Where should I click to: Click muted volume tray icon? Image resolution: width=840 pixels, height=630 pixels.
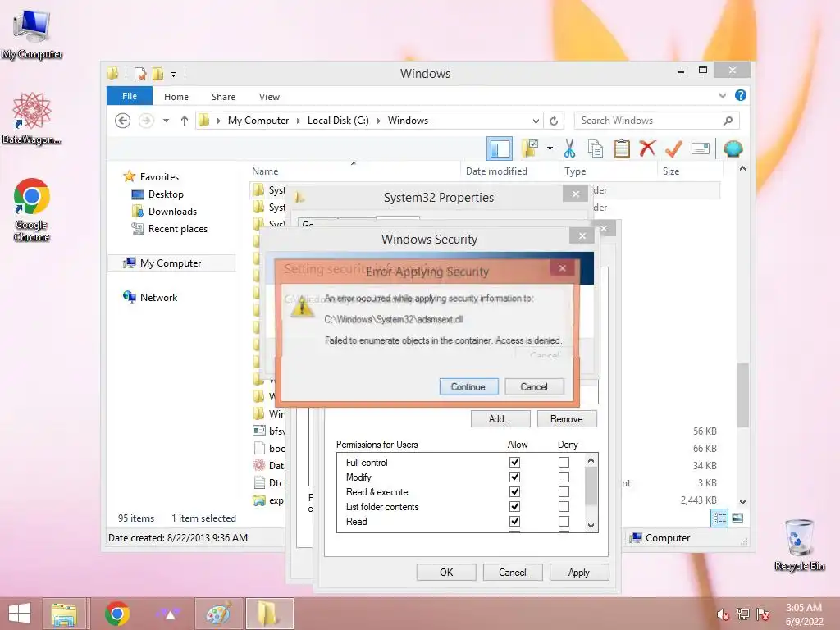pos(724,614)
